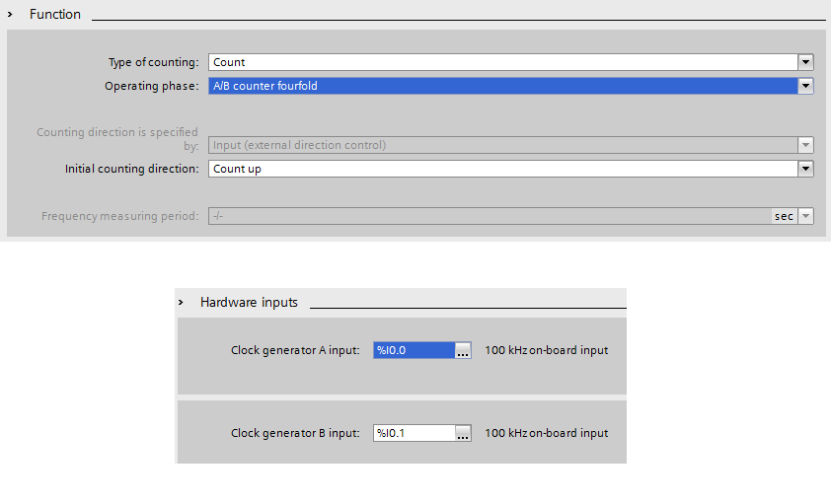Open browse button for Clock generator A input

coord(463,350)
